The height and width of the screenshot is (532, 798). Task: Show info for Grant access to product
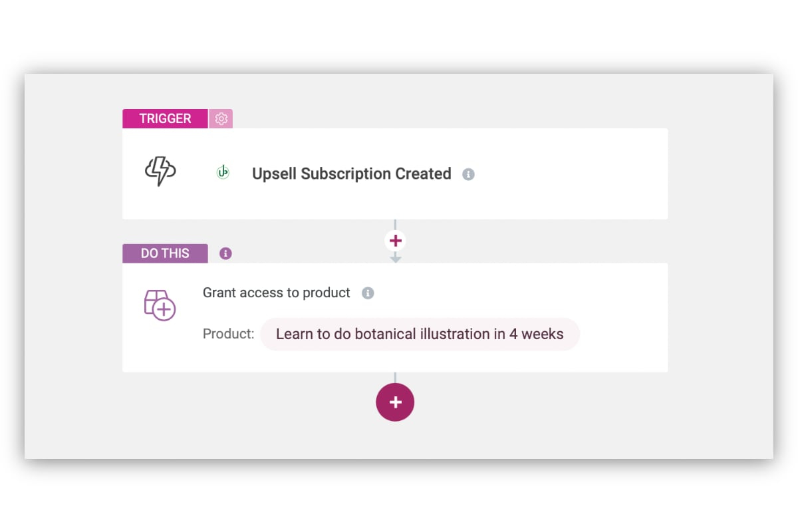(368, 293)
